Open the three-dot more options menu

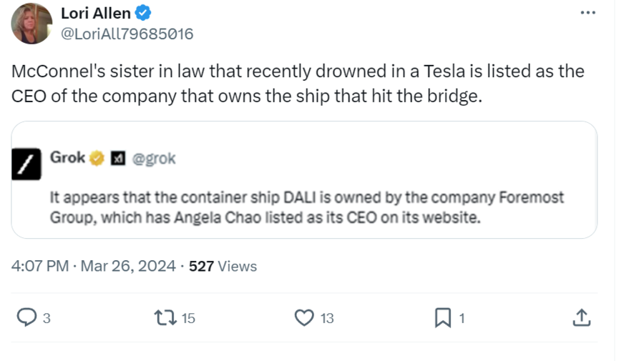tap(587, 13)
